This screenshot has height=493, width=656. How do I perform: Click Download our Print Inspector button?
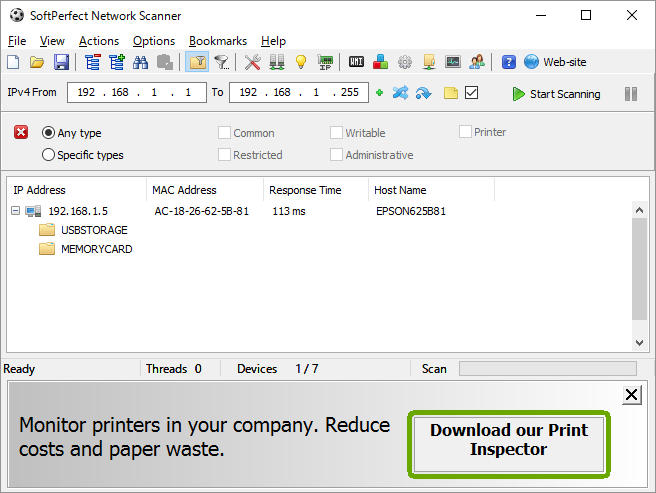pyautogui.click(x=508, y=441)
